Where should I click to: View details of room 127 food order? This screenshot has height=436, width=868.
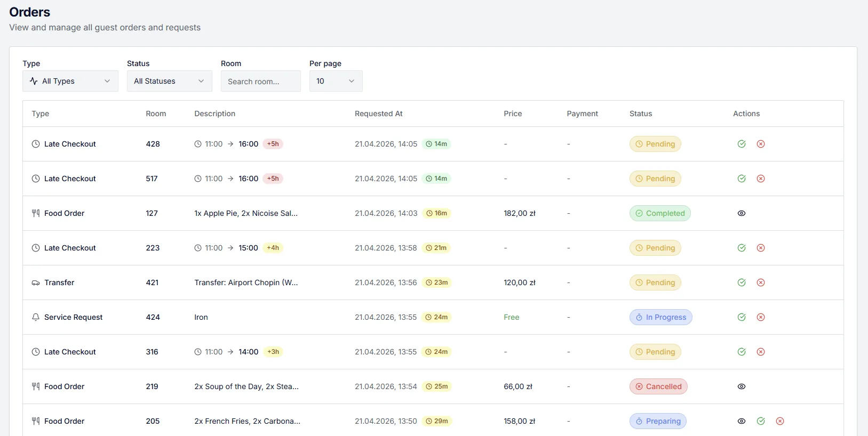(x=742, y=213)
